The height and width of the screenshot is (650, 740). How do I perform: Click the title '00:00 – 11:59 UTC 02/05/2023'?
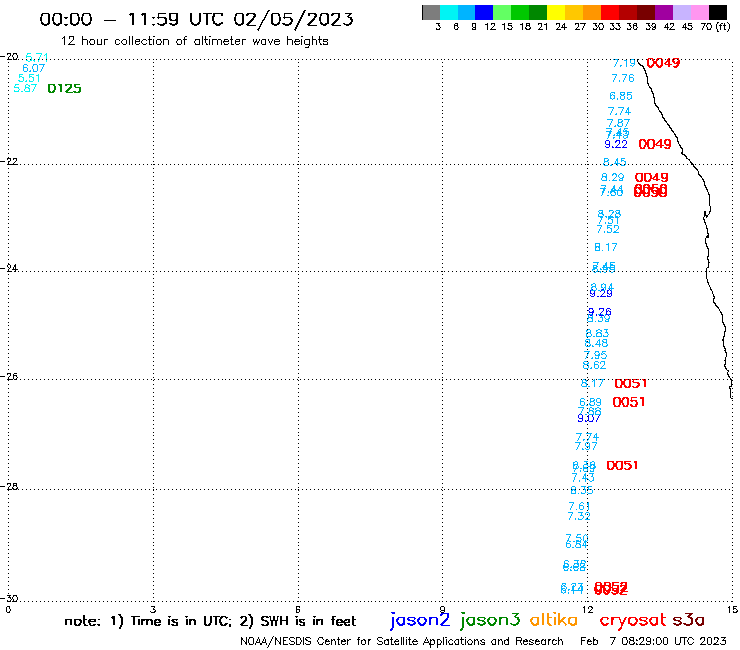click(196, 20)
